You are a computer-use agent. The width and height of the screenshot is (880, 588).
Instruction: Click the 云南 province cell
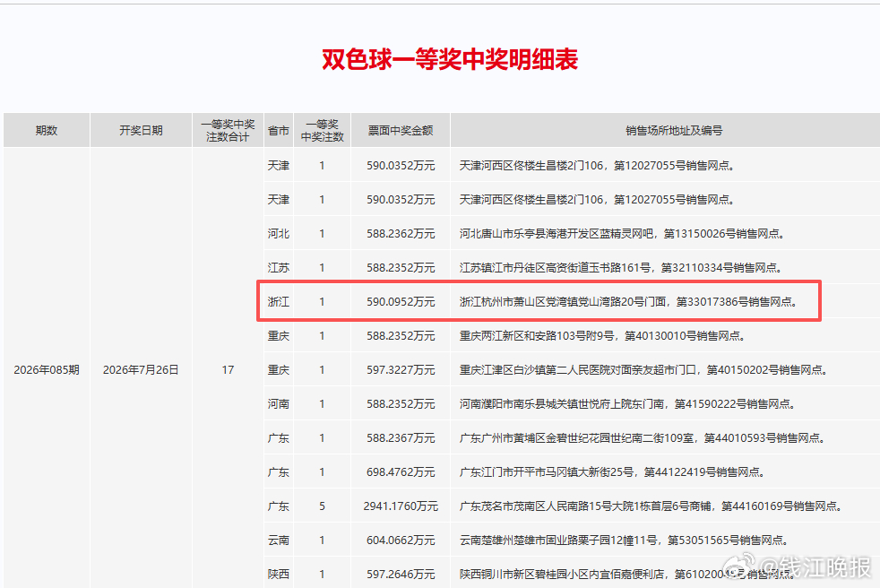click(x=279, y=540)
